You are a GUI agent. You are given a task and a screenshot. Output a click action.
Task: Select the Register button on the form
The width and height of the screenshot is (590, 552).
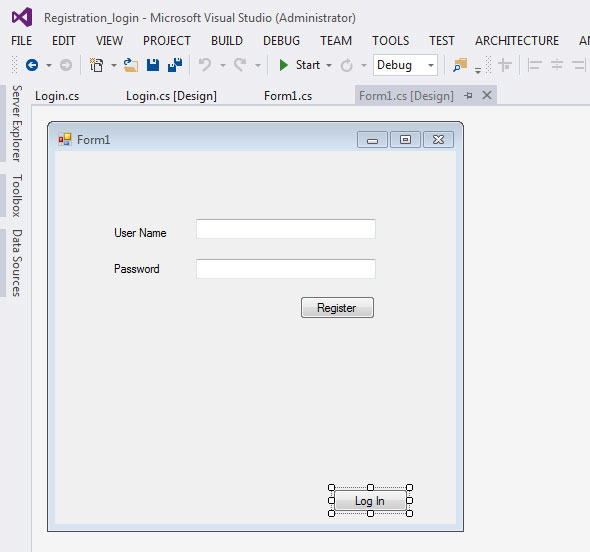pos(337,307)
